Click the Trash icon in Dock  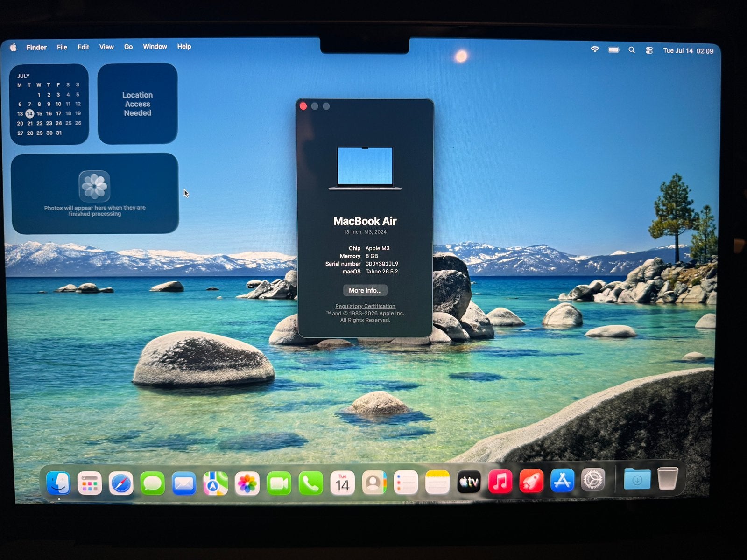668,478
